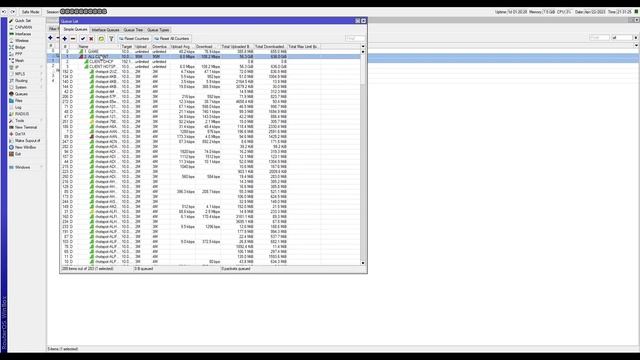
Task: Sort by the Name column header
Action: (x=99, y=47)
